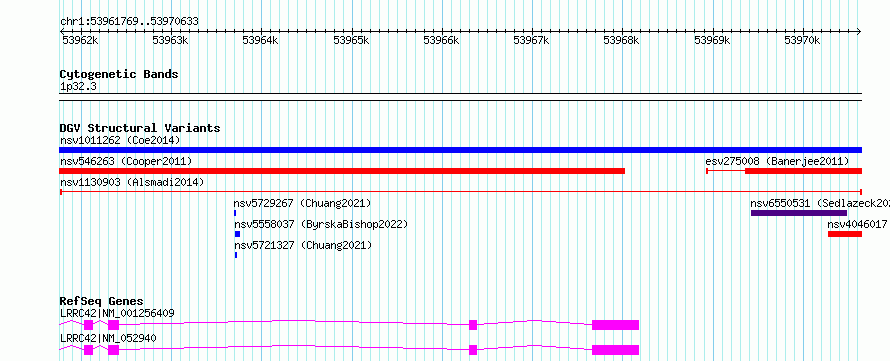Screen dimensions: 890x361
Task: Click the DGV Structural Variants track heading
Action: (140, 128)
